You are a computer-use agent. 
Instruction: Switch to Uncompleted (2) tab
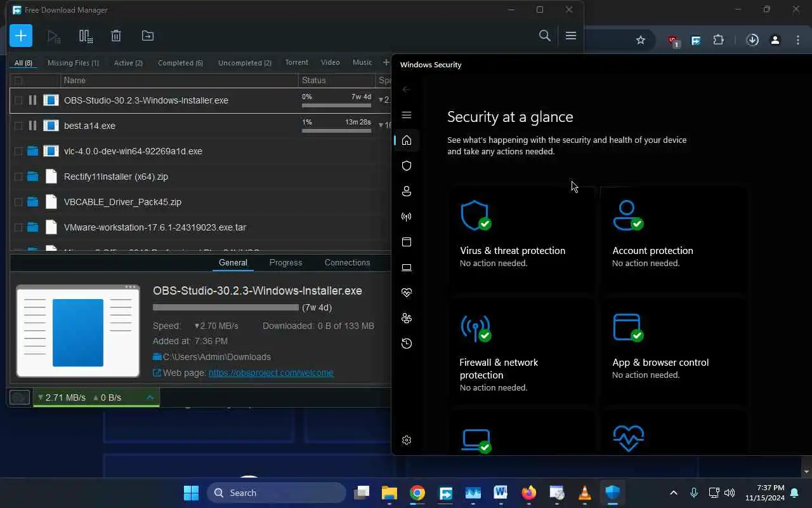click(x=245, y=63)
